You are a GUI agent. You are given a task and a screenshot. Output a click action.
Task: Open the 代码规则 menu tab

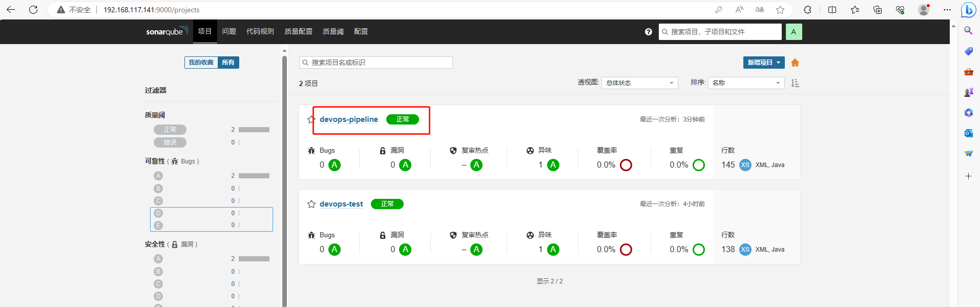point(260,32)
